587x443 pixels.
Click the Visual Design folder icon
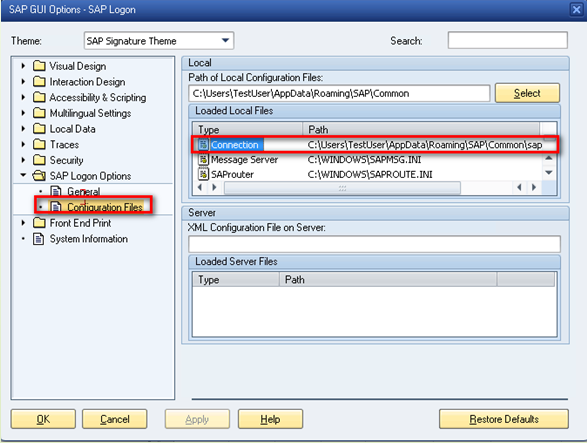tap(39, 66)
